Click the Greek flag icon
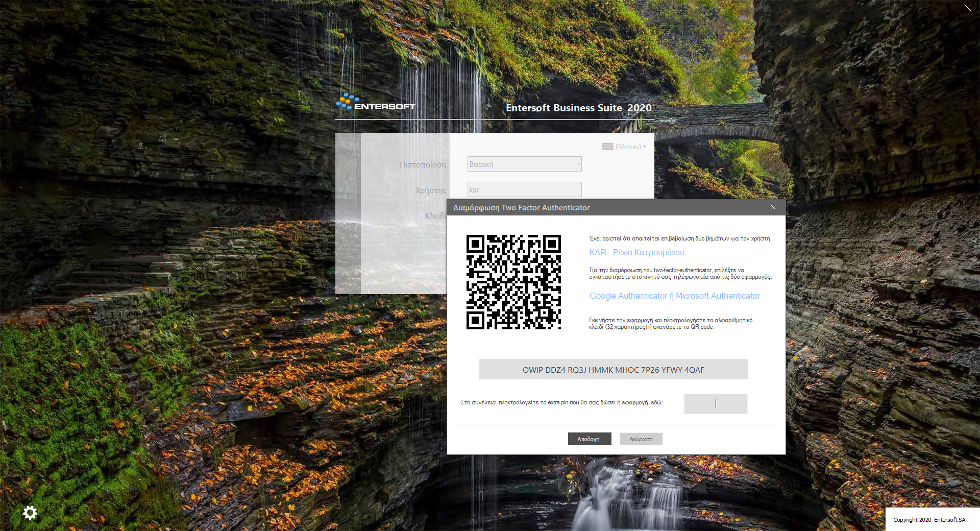980x531 pixels. click(x=607, y=147)
